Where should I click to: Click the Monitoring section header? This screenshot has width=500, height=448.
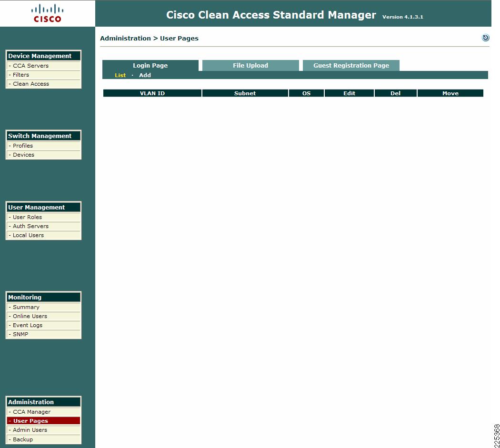coord(44,297)
